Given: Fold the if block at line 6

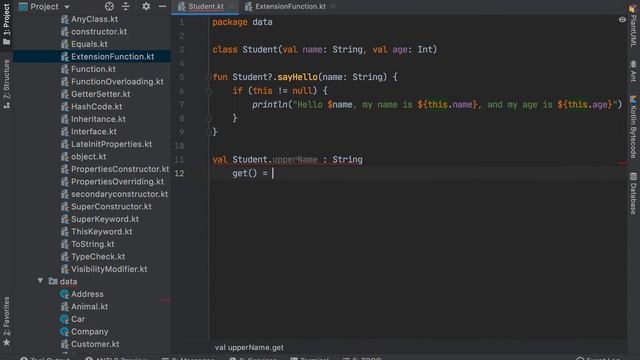Looking at the screenshot, I should point(208,91).
